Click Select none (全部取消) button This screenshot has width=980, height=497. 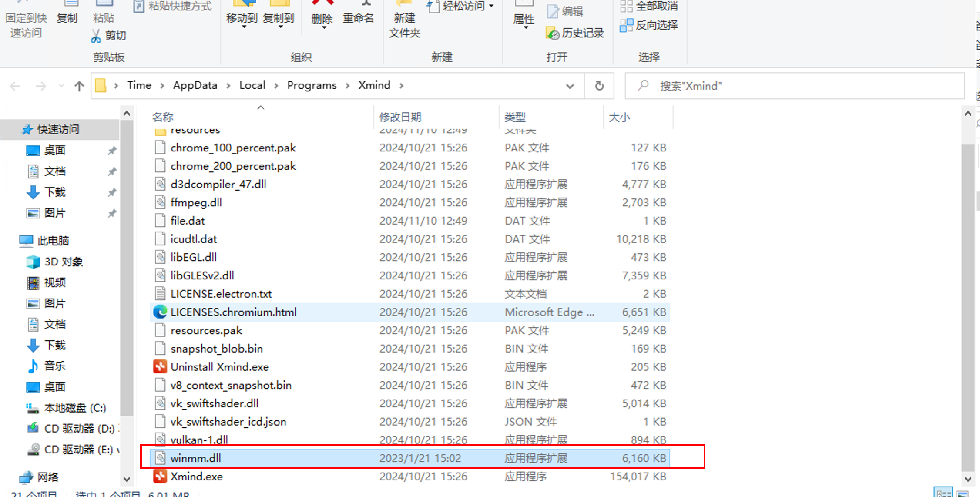click(x=649, y=6)
